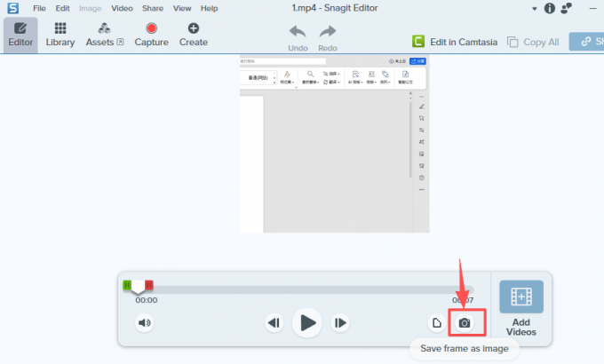The image size is (604, 364).
Task: Open the Editor tab
Action: (x=20, y=35)
